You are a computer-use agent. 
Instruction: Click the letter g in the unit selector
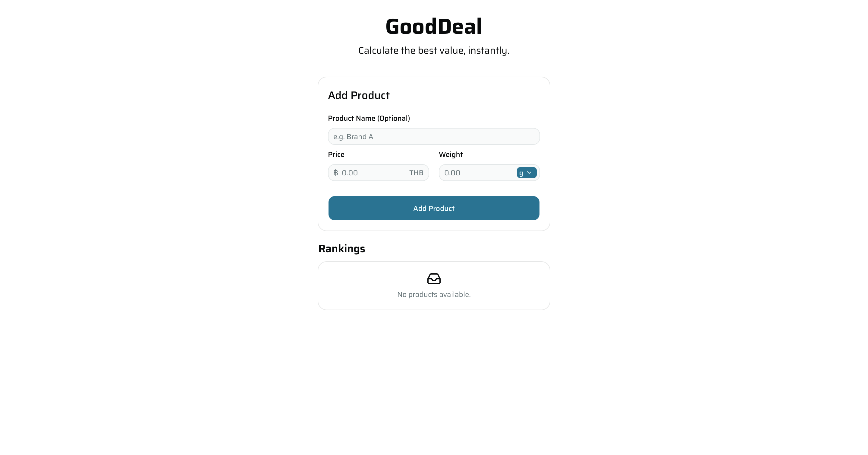coord(521,173)
